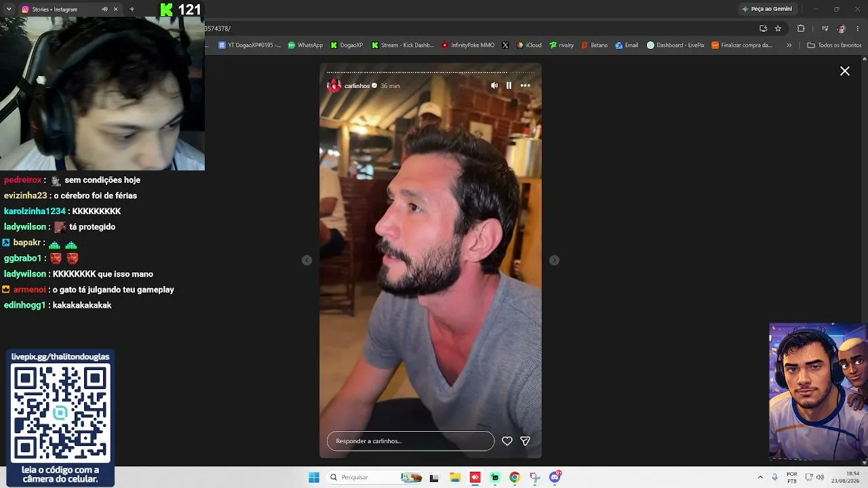Open the DogaoXP Kick bookmark
Image resolution: width=868 pixels, height=488 pixels.
point(347,45)
